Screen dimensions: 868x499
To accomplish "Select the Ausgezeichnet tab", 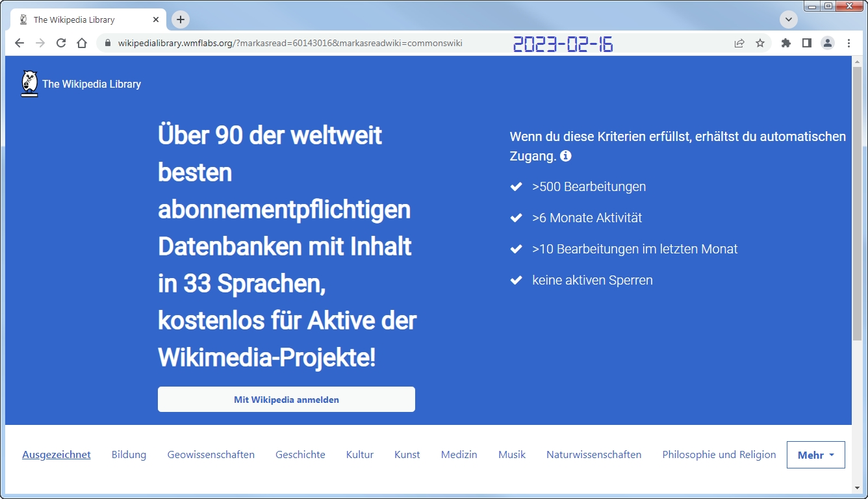I will tap(57, 455).
